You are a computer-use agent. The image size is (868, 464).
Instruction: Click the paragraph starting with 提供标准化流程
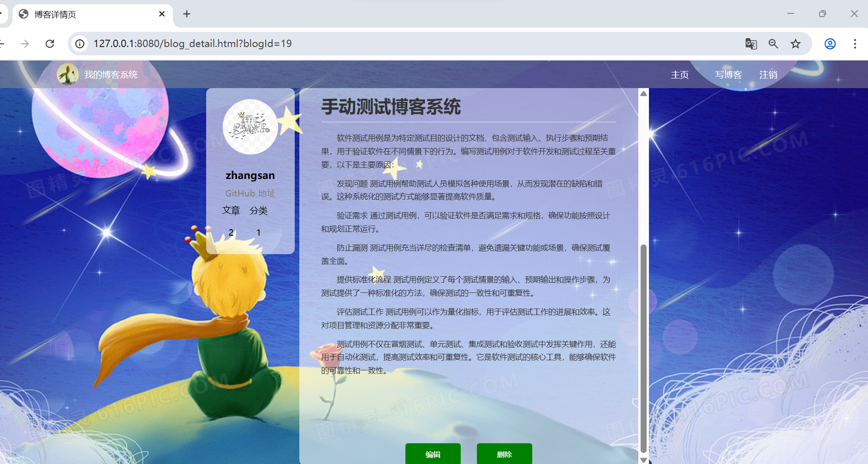[469, 286]
